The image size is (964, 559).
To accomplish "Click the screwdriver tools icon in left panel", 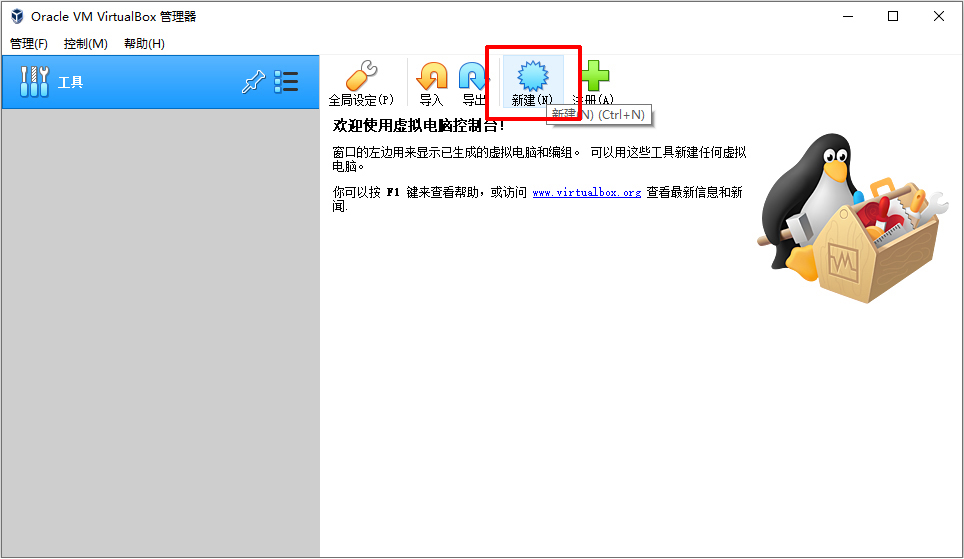I will coord(34,82).
